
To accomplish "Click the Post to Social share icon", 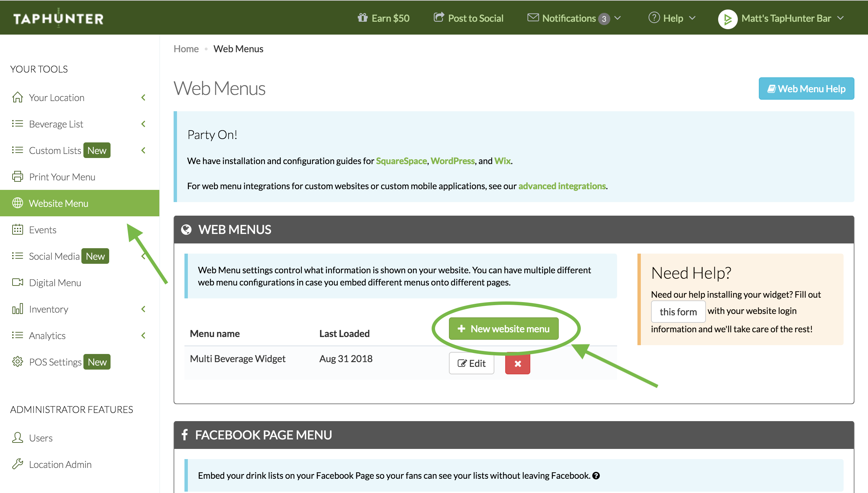I will click(439, 17).
